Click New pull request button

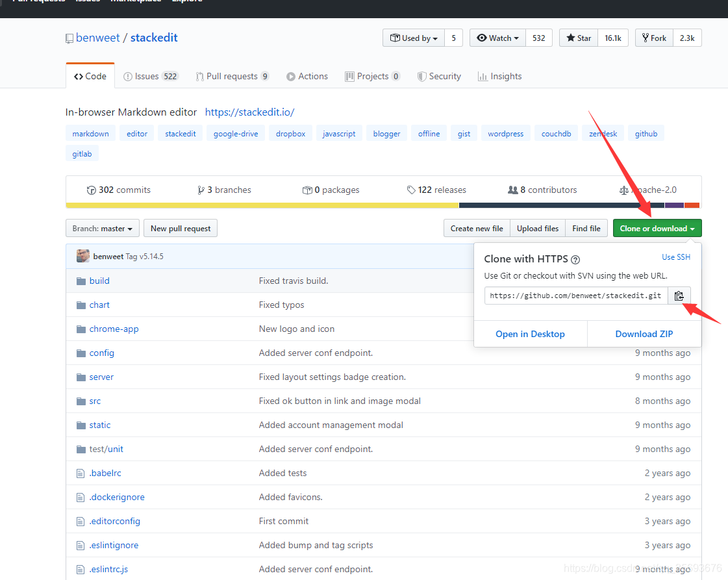[181, 229]
